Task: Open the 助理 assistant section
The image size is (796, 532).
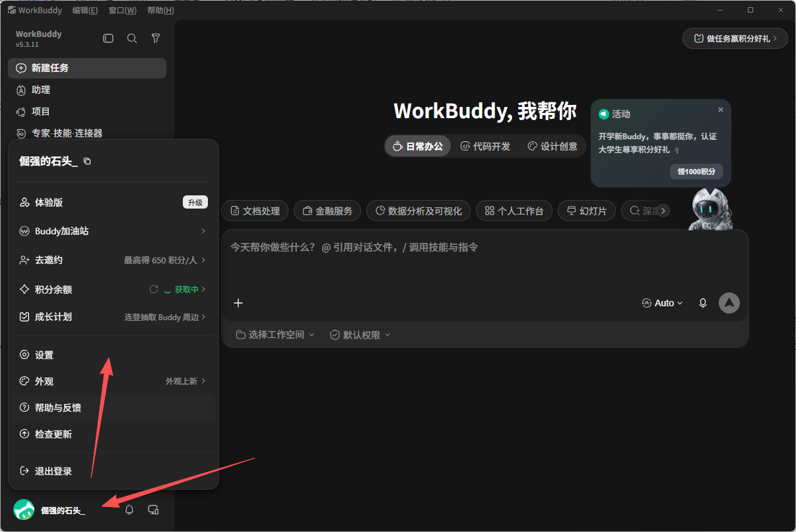Action: click(87, 90)
